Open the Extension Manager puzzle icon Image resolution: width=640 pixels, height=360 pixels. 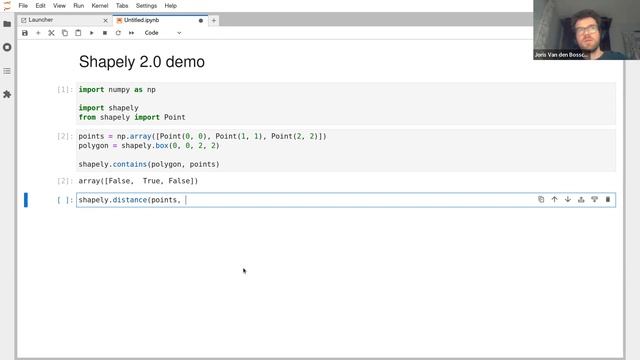coord(7,94)
